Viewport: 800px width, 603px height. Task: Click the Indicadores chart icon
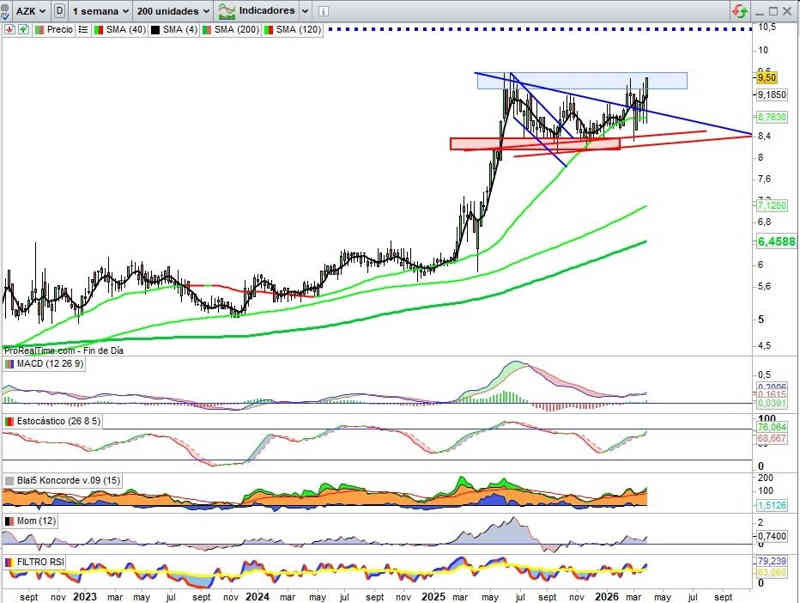pos(227,11)
